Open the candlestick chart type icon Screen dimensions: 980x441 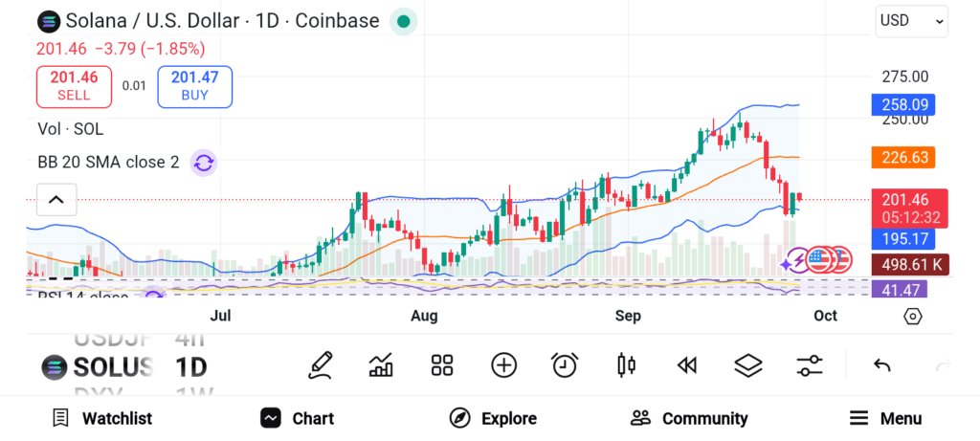point(627,364)
